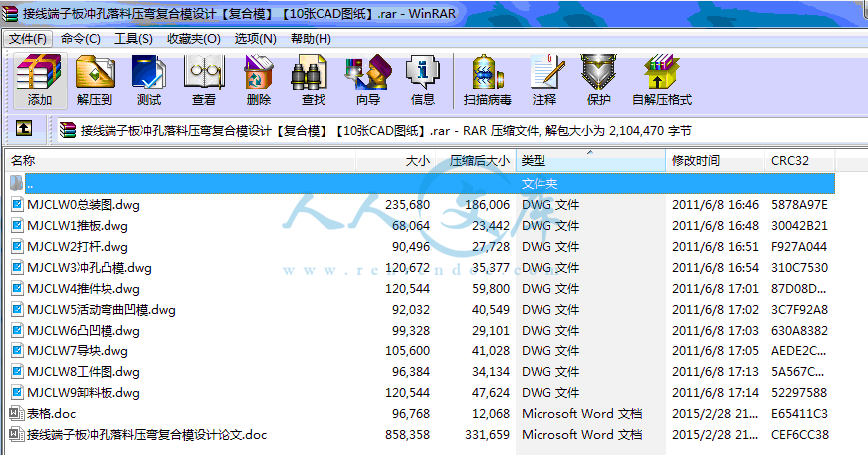Click the file icon of MJCLW5活动弯曲凹模.dwg

point(17,309)
